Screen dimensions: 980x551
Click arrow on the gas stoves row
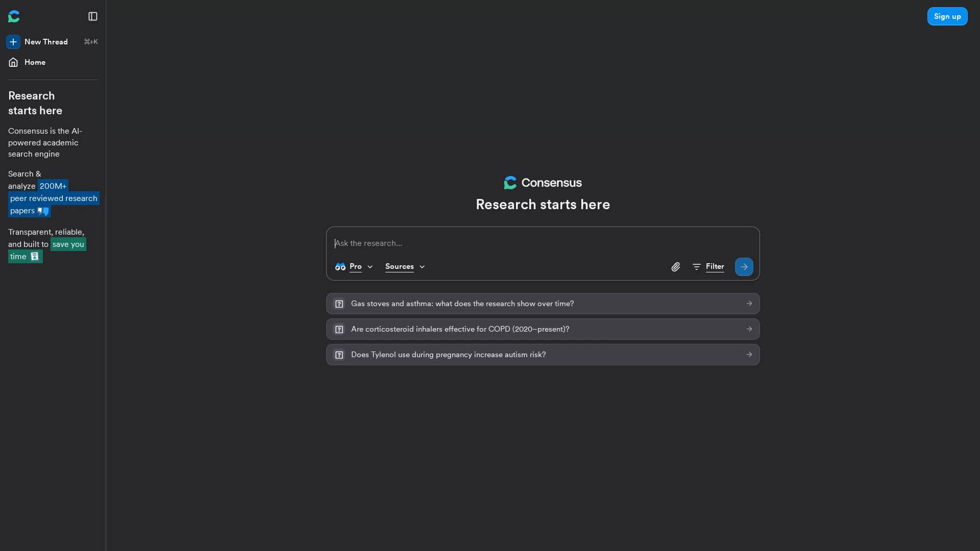coord(749,304)
